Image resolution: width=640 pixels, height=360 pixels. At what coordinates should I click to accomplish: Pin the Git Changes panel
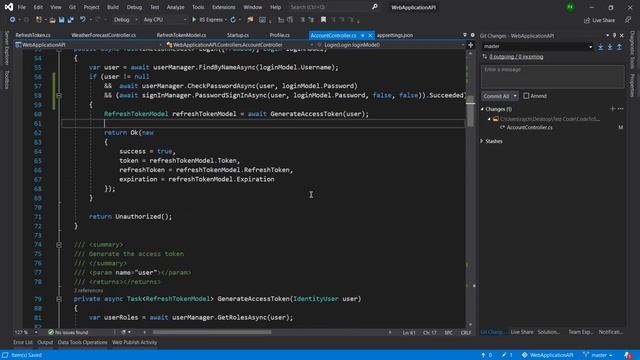(614, 36)
